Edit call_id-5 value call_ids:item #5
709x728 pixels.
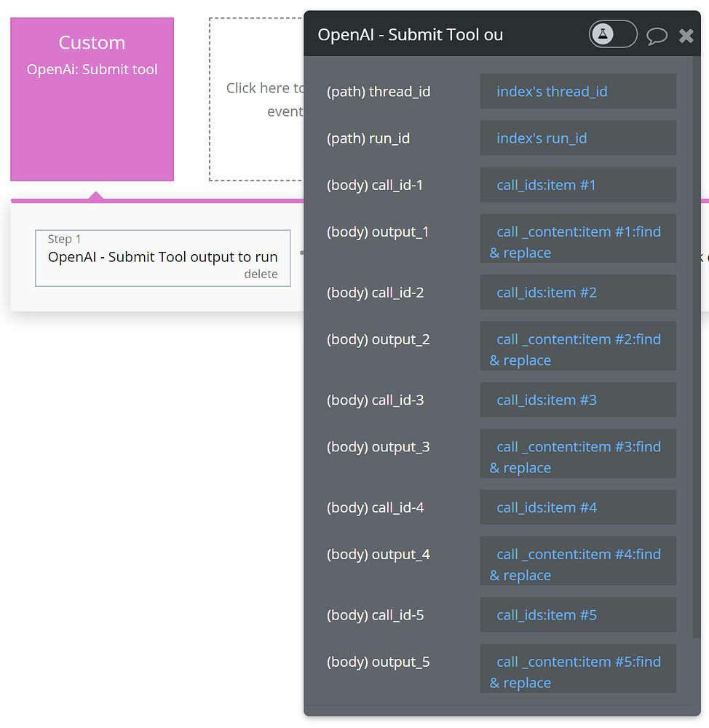point(577,614)
